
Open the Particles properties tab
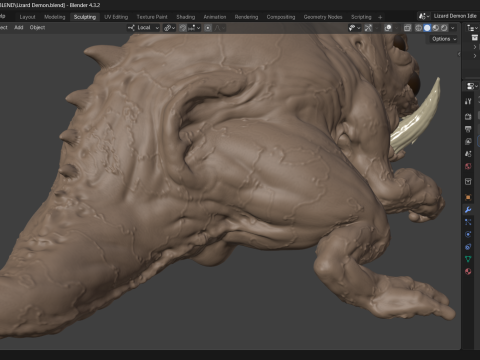[x=468, y=222]
